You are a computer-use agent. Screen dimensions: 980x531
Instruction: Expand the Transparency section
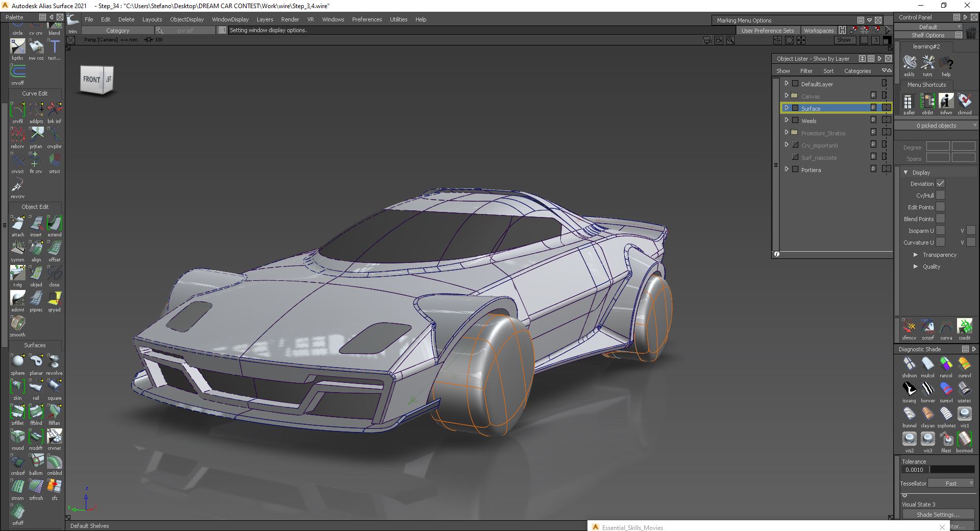tap(916, 255)
